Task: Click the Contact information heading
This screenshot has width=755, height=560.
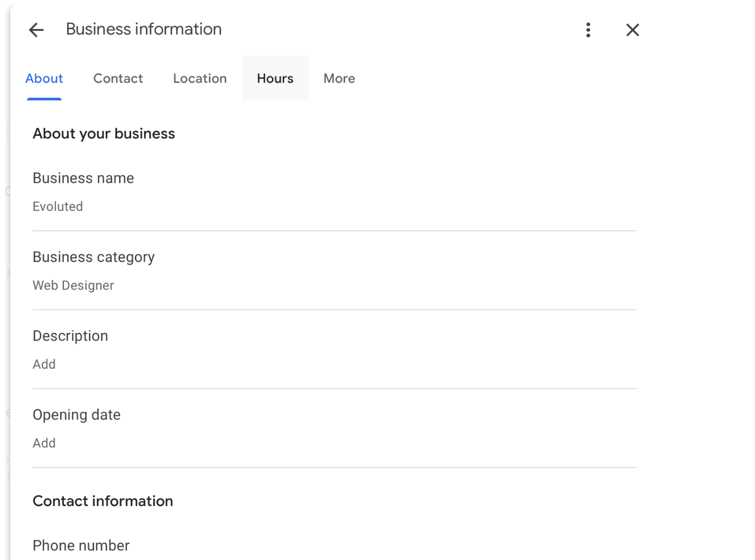Action: tap(103, 501)
